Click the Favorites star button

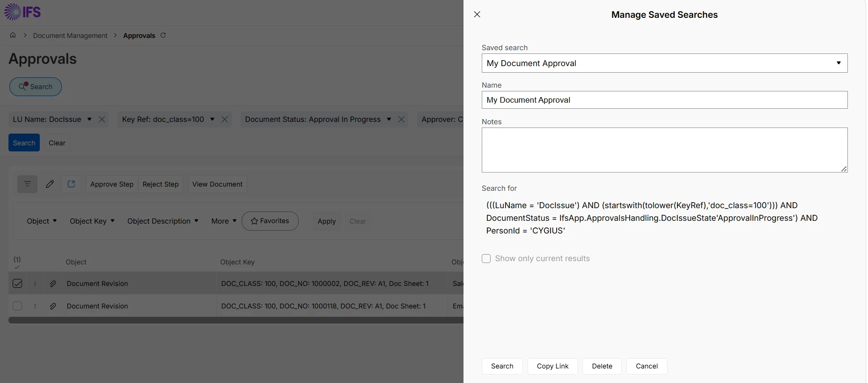pos(270,221)
